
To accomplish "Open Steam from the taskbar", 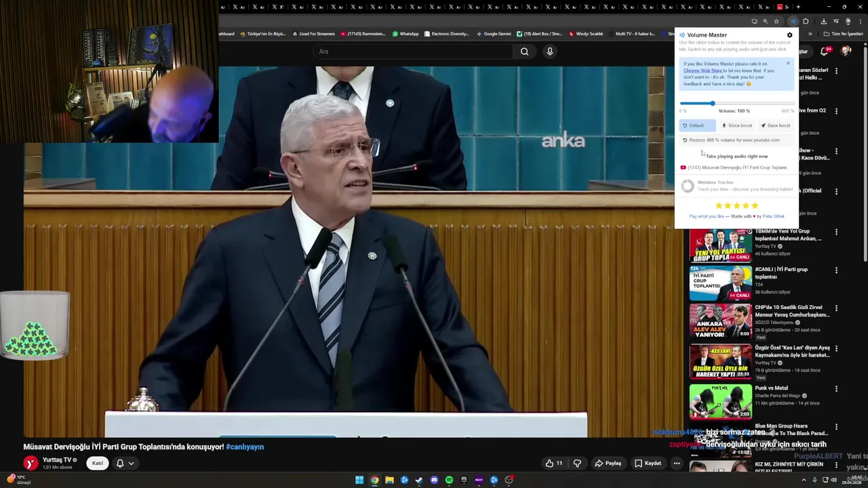I will (x=419, y=480).
